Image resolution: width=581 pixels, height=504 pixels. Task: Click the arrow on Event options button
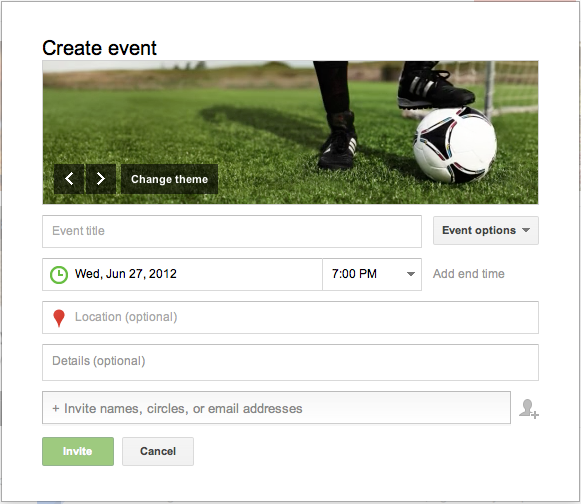tap(526, 230)
